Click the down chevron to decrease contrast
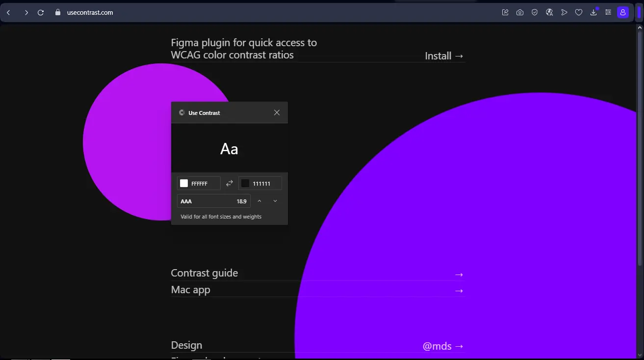 click(275, 201)
